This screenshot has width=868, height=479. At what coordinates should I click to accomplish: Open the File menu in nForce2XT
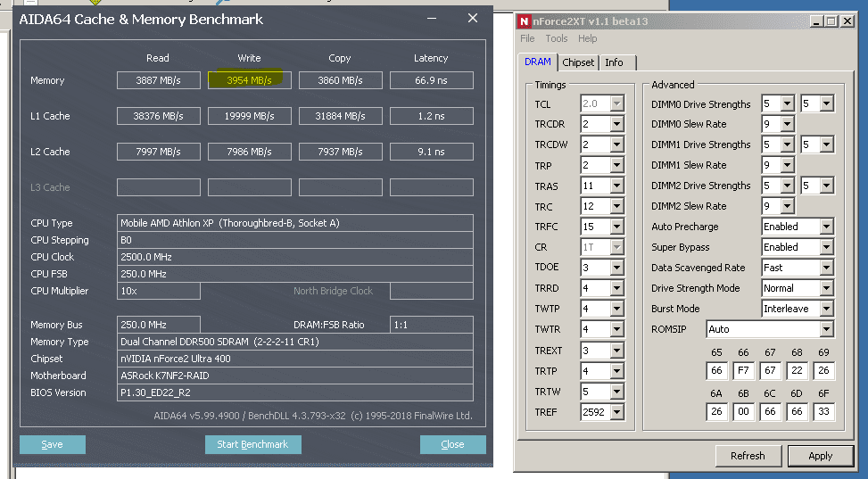coord(527,38)
